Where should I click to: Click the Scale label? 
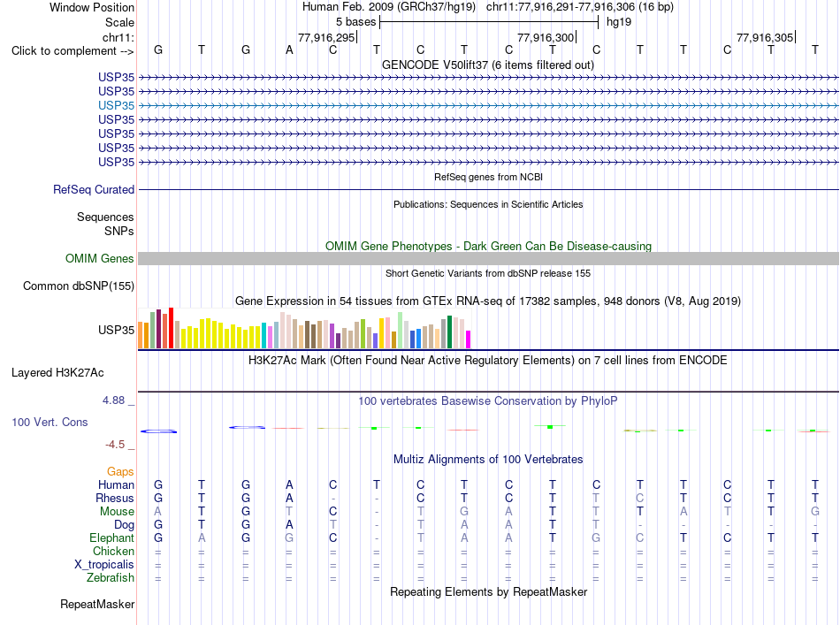tap(119, 22)
